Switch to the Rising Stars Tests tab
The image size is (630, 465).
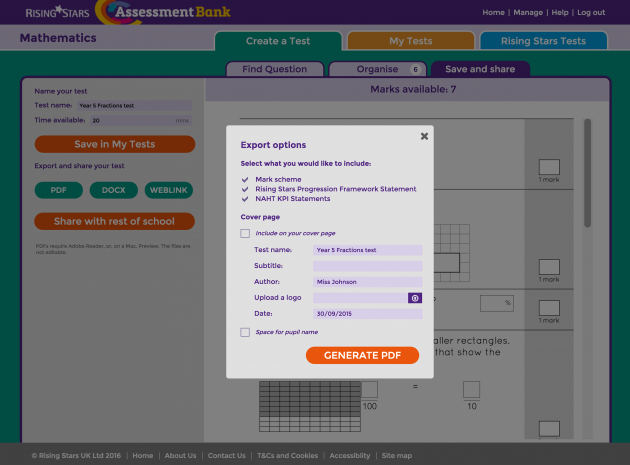pyautogui.click(x=543, y=41)
